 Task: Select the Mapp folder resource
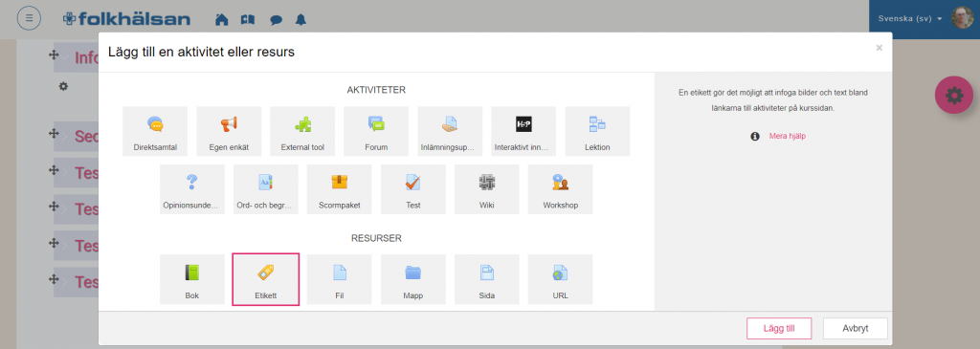(413, 279)
